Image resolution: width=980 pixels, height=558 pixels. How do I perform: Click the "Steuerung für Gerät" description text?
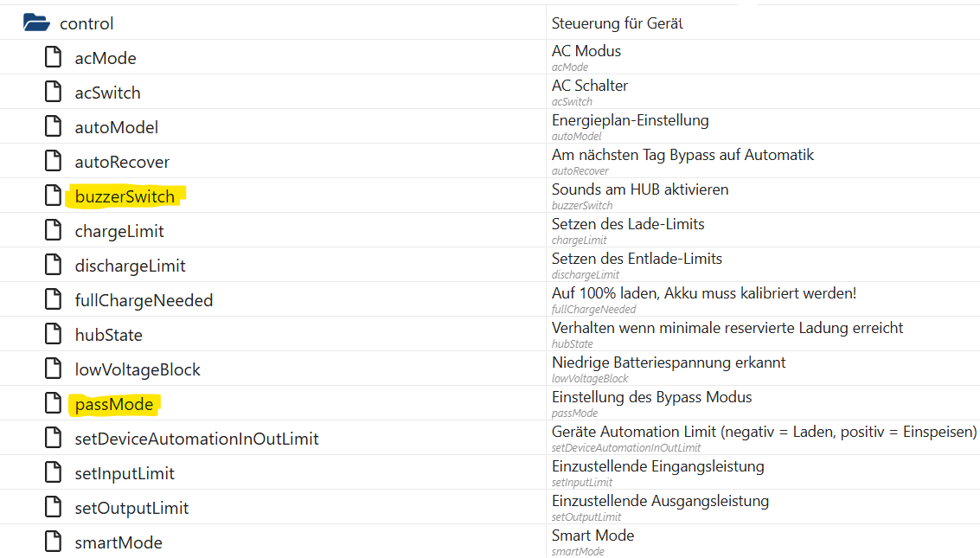coord(617,23)
